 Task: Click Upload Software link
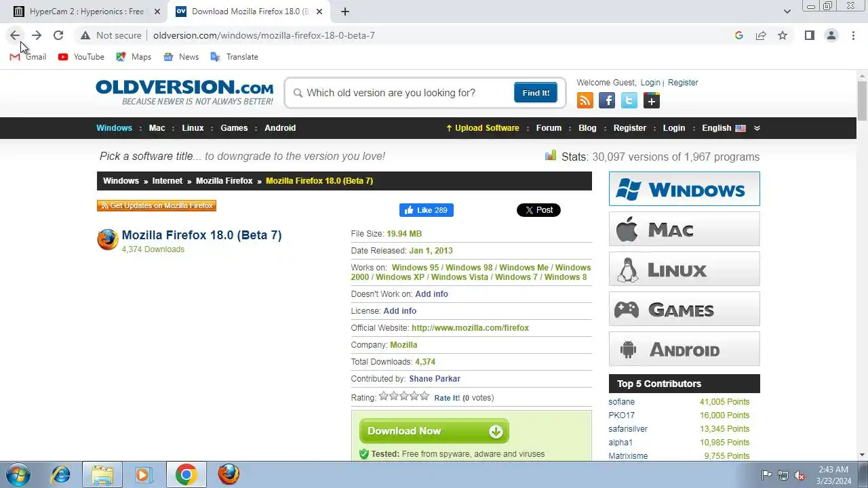coord(482,128)
